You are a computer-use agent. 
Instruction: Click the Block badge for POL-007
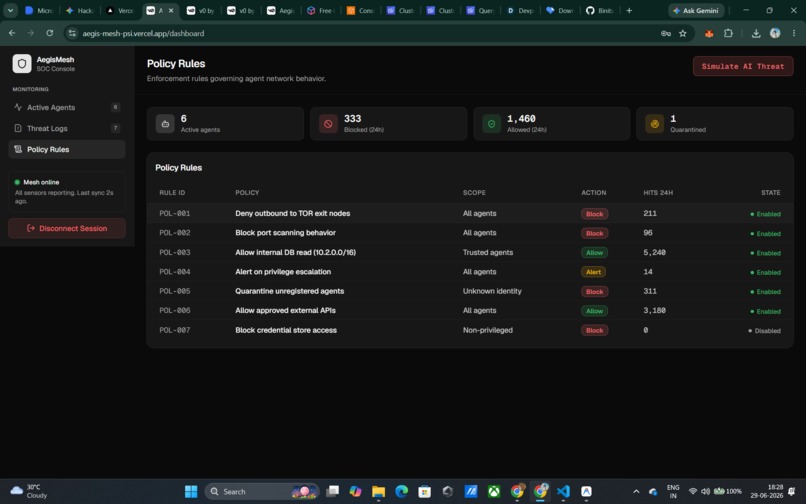[x=595, y=331]
